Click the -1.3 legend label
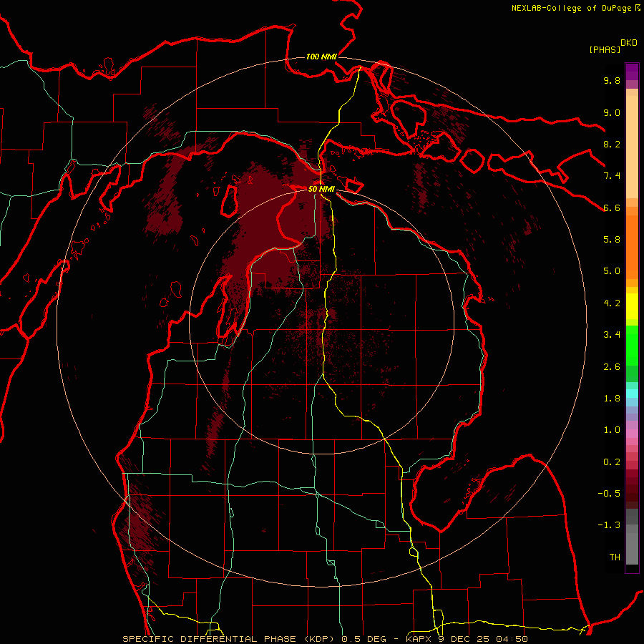The width and height of the screenshot is (644, 644). pyautogui.click(x=609, y=525)
